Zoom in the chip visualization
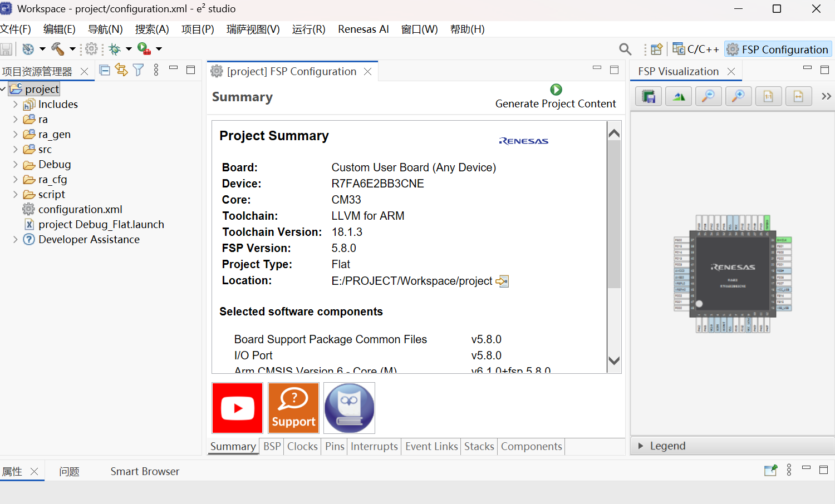 click(739, 96)
